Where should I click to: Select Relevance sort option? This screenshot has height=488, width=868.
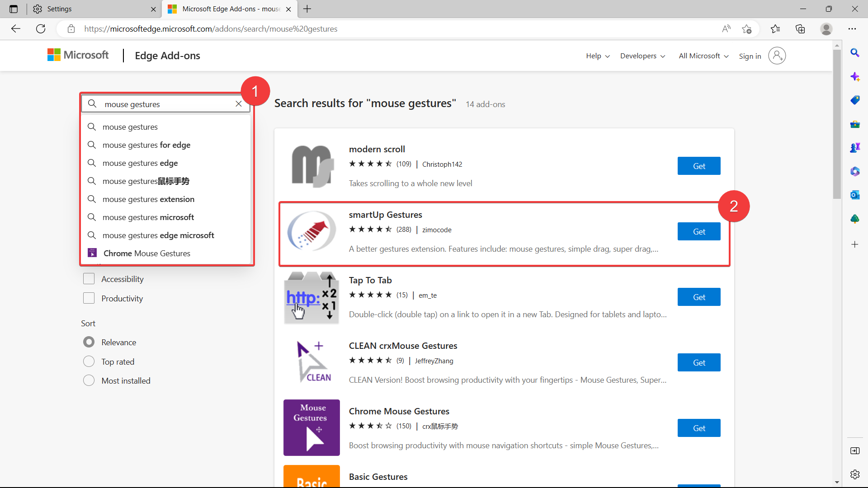(89, 342)
